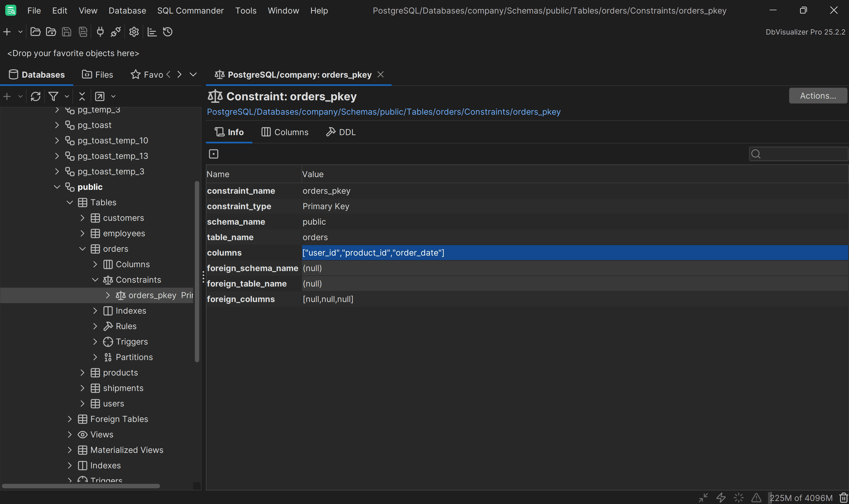849x504 pixels.
Task: Click the create new plus icon in main toolbar
Action: [x=7, y=32]
